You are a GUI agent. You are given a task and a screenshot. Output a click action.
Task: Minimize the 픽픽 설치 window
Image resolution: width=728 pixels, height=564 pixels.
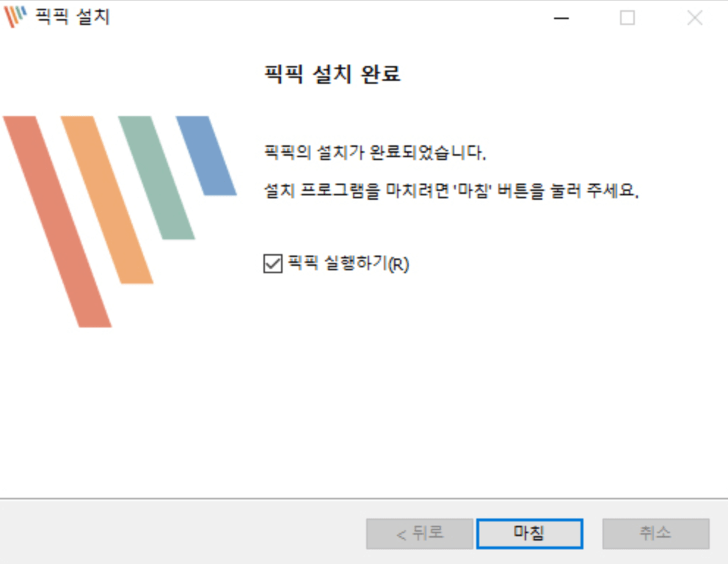[561, 18]
